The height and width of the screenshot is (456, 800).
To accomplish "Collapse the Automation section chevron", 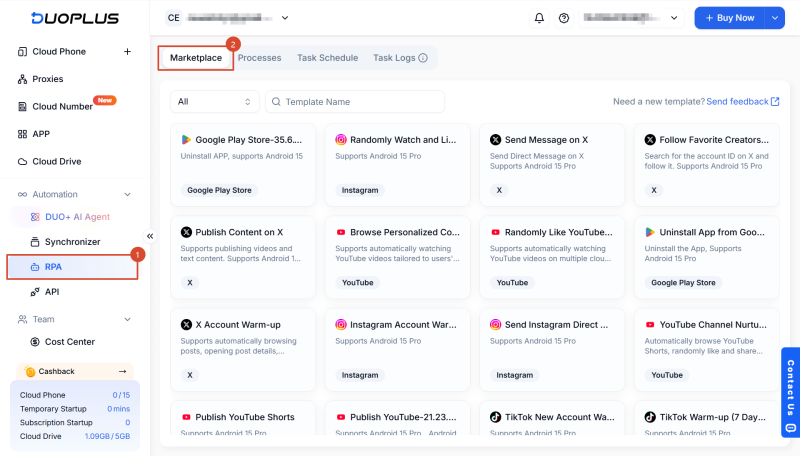I will [127, 194].
